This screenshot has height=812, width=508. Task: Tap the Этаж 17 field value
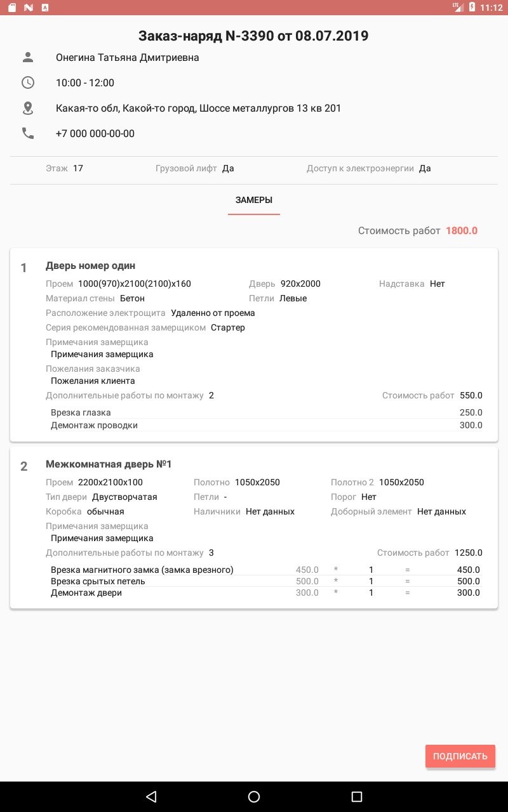tap(67, 168)
